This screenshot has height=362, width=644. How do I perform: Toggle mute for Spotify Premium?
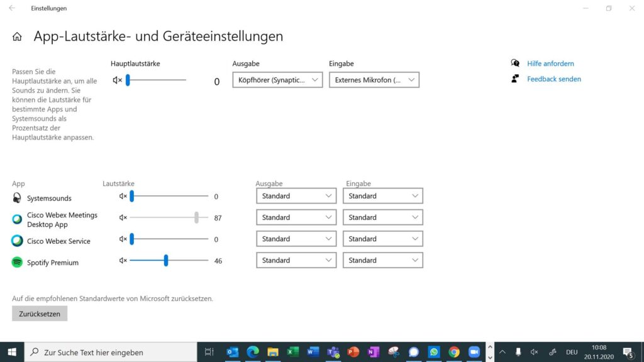tap(123, 260)
